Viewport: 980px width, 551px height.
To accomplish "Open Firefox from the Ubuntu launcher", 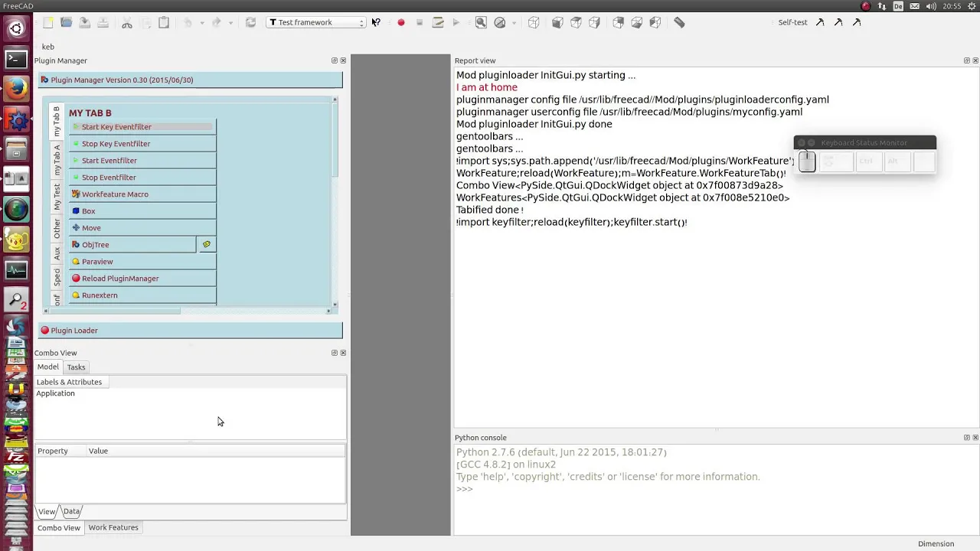I will click(16, 90).
